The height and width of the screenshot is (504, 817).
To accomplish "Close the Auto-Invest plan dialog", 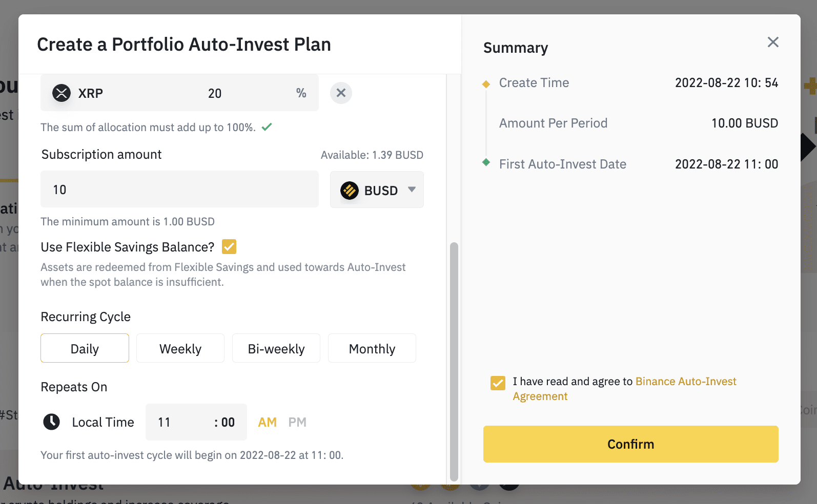I will tap(773, 42).
